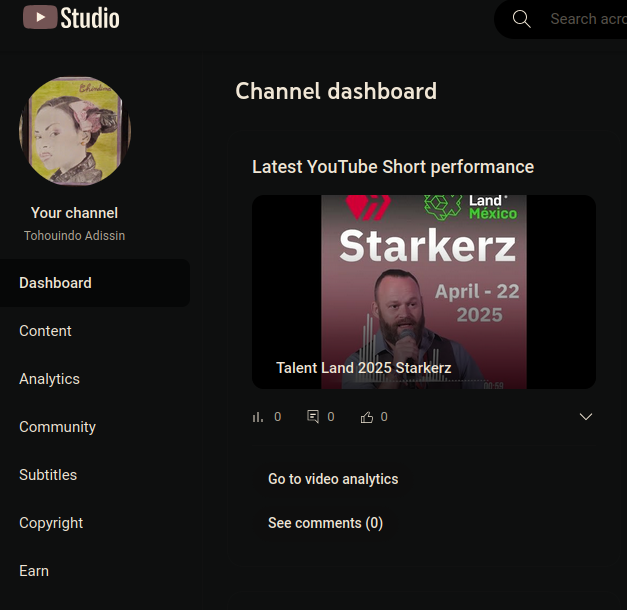Select Dashboard in the sidebar
Viewport: 627px width, 610px height.
[x=95, y=283]
